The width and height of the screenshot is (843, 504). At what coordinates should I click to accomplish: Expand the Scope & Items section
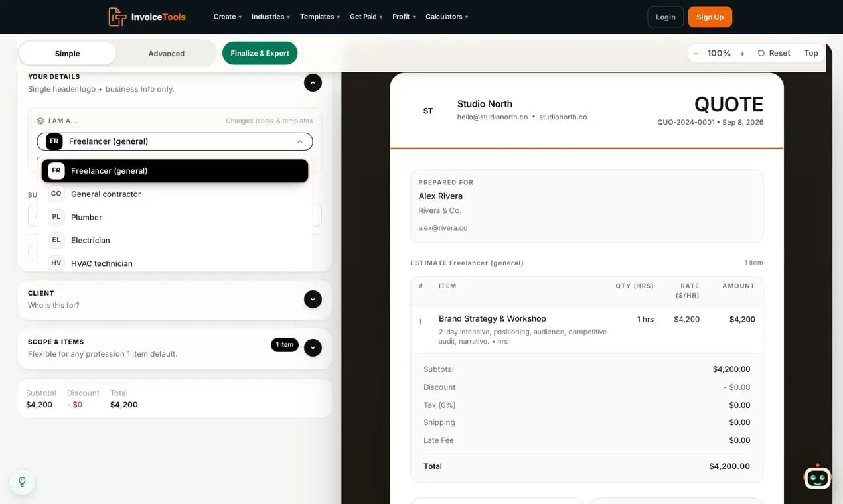[313, 347]
